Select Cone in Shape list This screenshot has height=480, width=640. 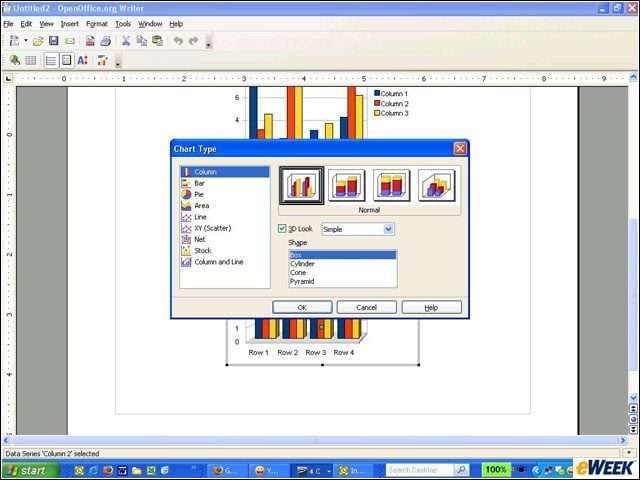click(342, 273)
